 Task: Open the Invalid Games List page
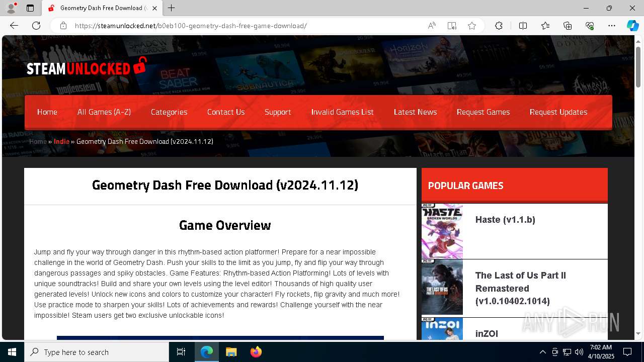click(343, 112)
